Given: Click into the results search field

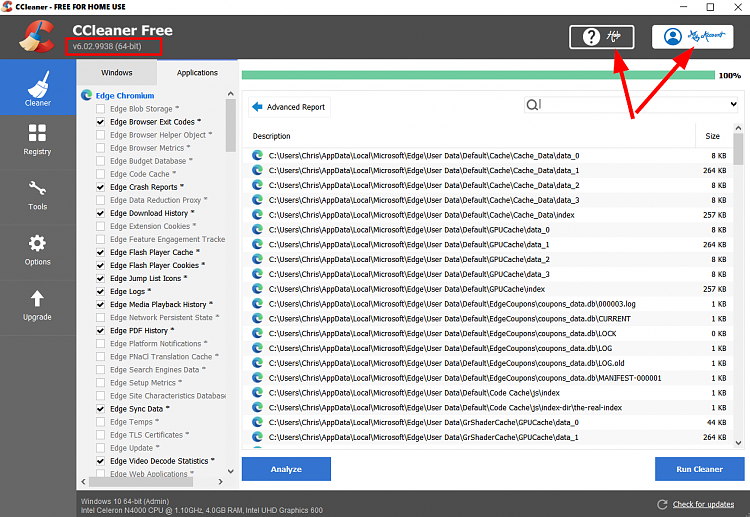Looking at the screenshot, I should tap(631, 104).
